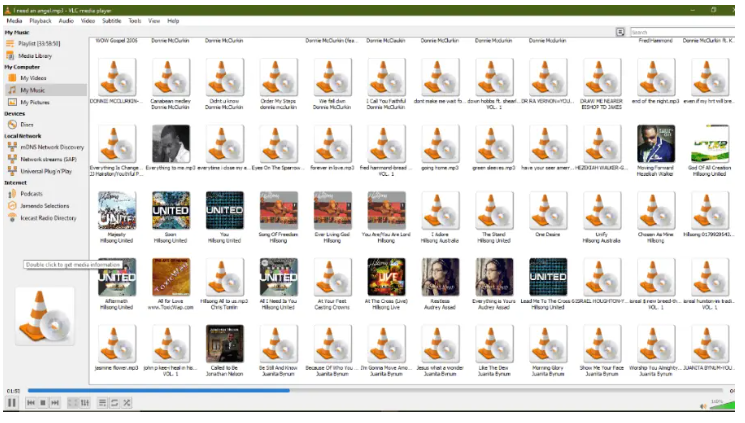The width and height of the screenshot is (745, 423).
Task: Mute audio via speaker icon
Action: tap(703, 406)
